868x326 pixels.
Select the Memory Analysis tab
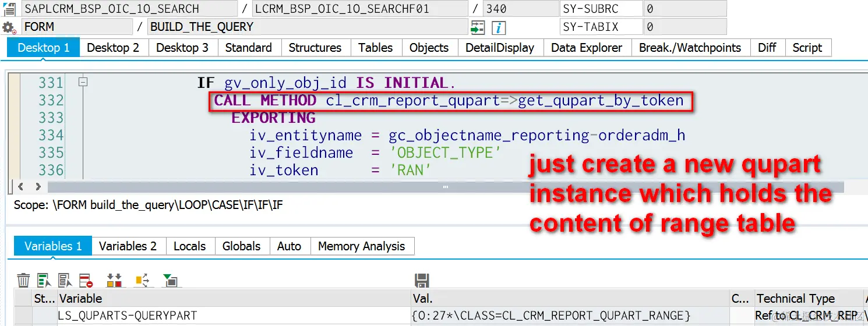pyautogui.click(x=362, y=246)
